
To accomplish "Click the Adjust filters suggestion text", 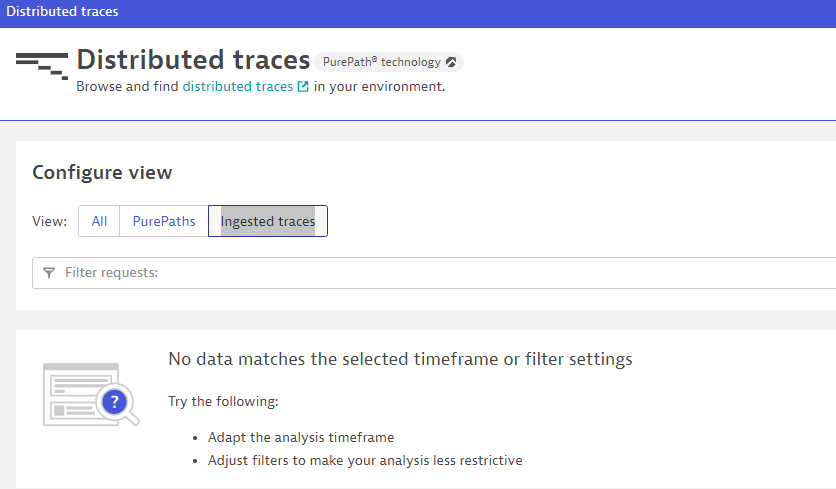I will [x=365, y=460].
